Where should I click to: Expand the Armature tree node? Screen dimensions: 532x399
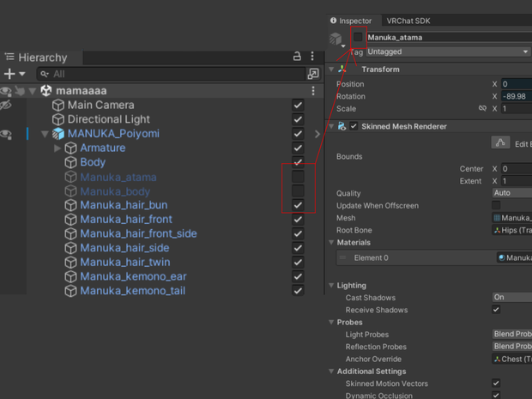point(57,148)
